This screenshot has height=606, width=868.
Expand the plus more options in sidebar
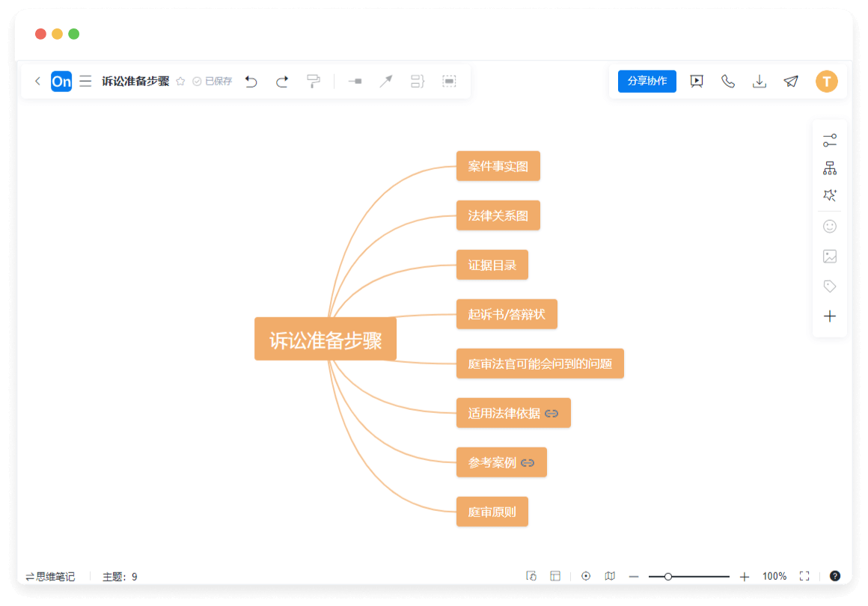click(829, 316)
